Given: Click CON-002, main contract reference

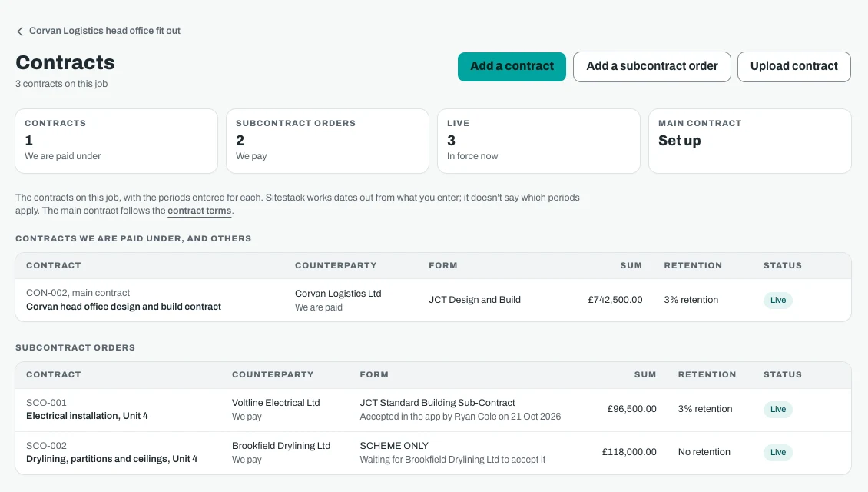Looking at the screenshot, I should coord(78,293).
